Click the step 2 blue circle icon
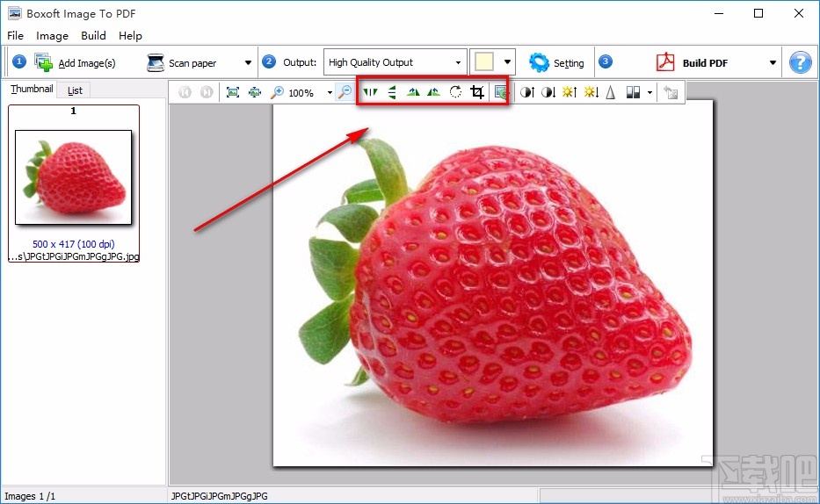Viewport: 820px width, 504px height. click(269, 61)
